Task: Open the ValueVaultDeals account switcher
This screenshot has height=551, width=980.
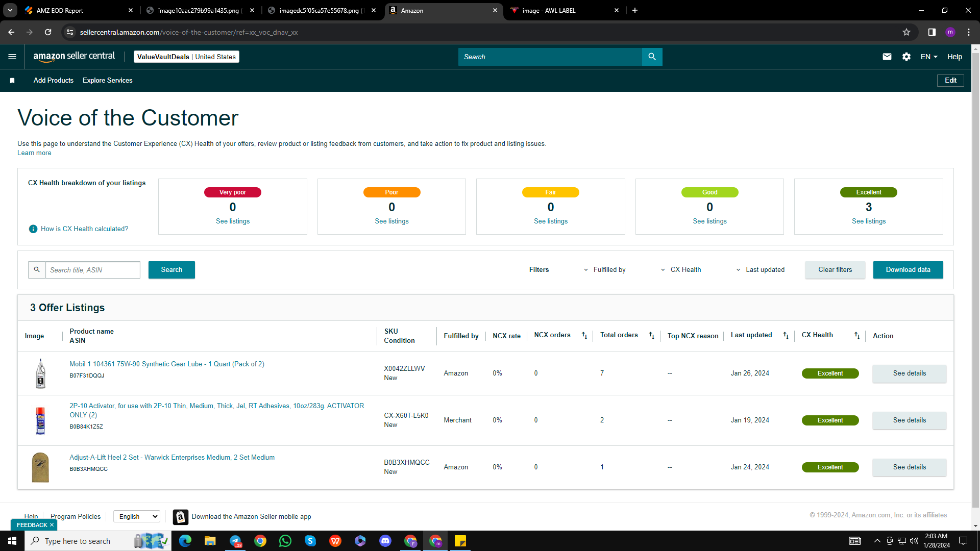Action: (186, 57)
